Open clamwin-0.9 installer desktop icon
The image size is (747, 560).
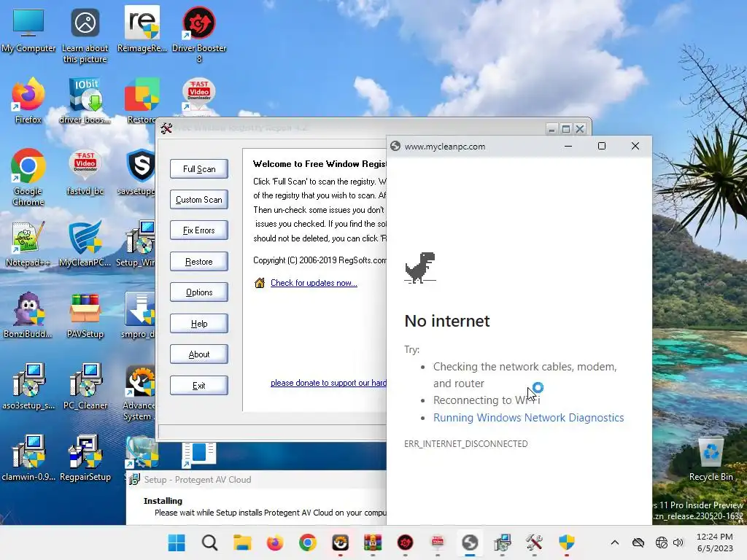pos(28,458)
